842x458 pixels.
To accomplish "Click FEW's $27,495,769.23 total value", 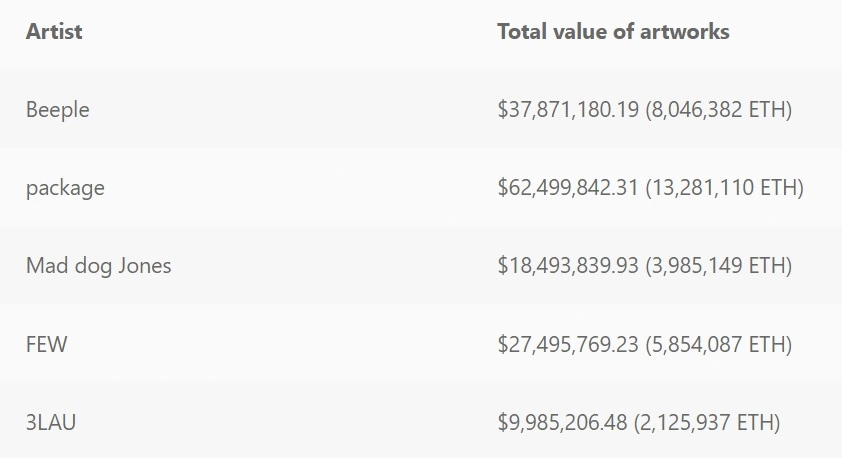I will pyautogui.click(x=568, y=344).
